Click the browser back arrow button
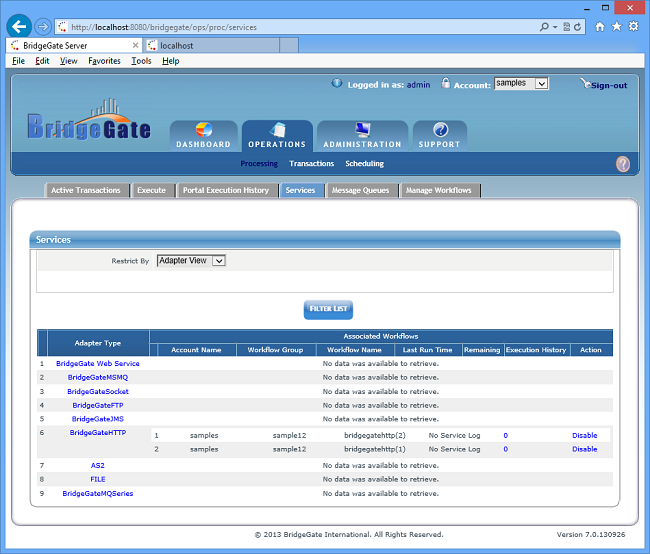Screen dimensions: 650x554 pyautogui.click(x=18, y=27)
